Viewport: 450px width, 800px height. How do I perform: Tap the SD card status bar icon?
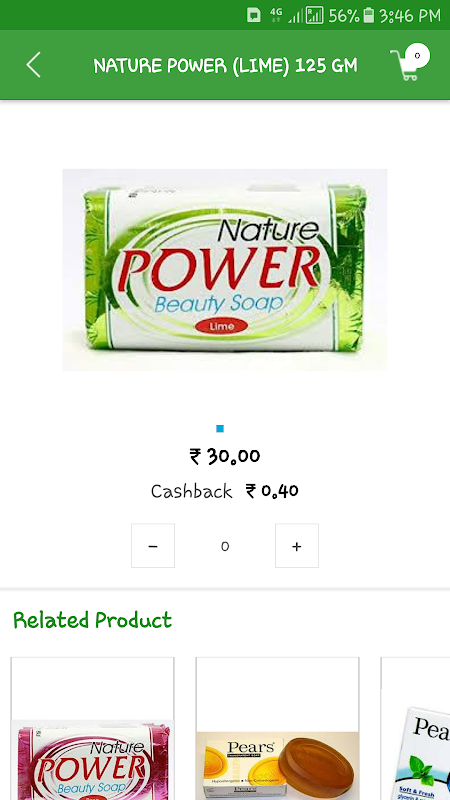tap(254, 15)
